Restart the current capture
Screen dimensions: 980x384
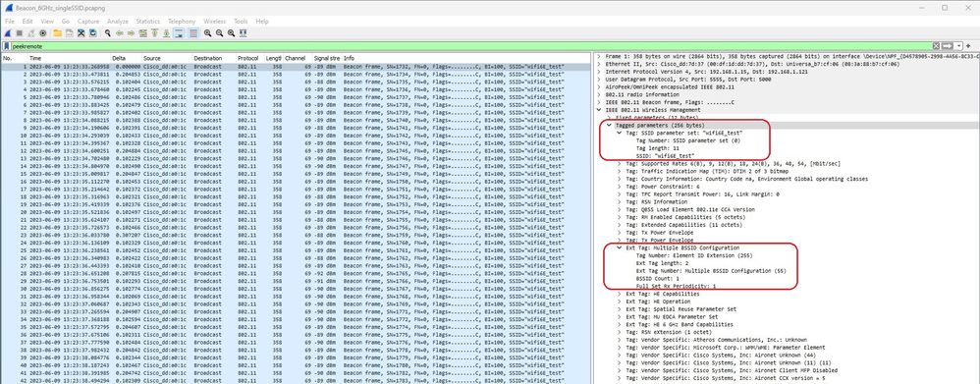[31, 32]
